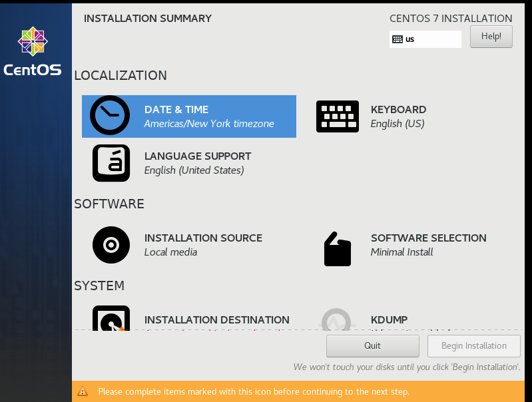The image size is (532, 402).
Task: Open the Keyboard layout icon
Action: click(338, 116)
